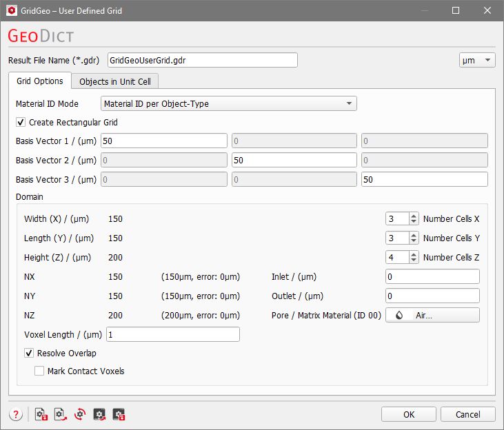This screenshot has height=430, width=504.
Task: Click the OK button
Action: (409, 415)
